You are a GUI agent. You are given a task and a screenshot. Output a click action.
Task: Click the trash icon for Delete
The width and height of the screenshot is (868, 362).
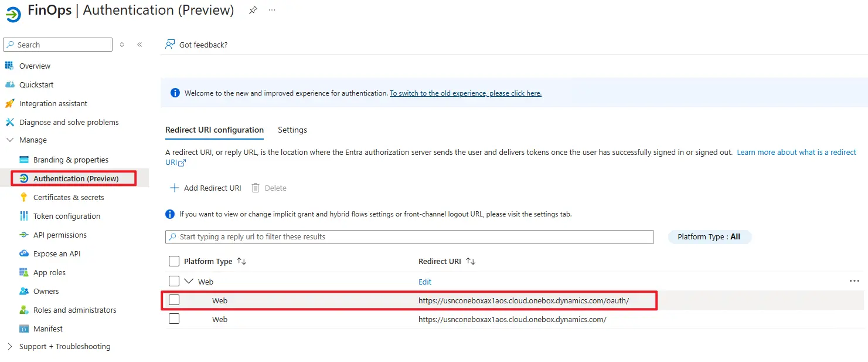(x=256, y=188)
